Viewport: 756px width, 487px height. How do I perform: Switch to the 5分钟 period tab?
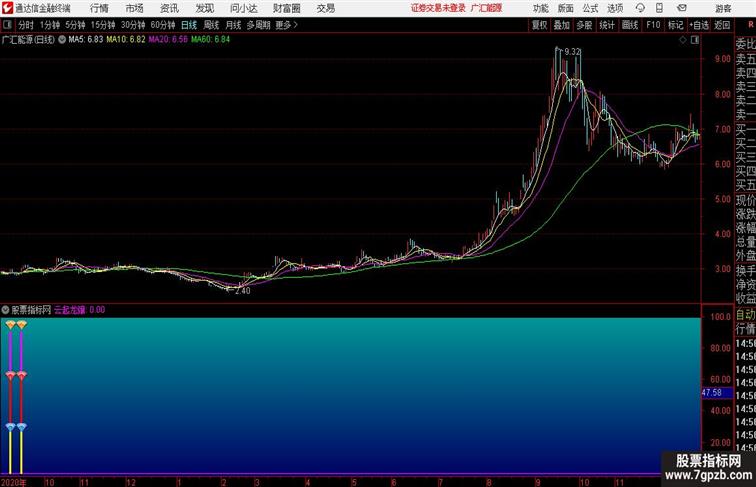point(75,25)
